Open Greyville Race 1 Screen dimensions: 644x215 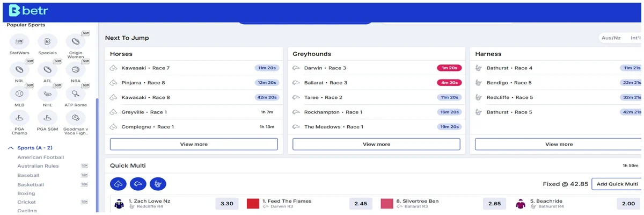pyautogui.click(x=194, y=112)
